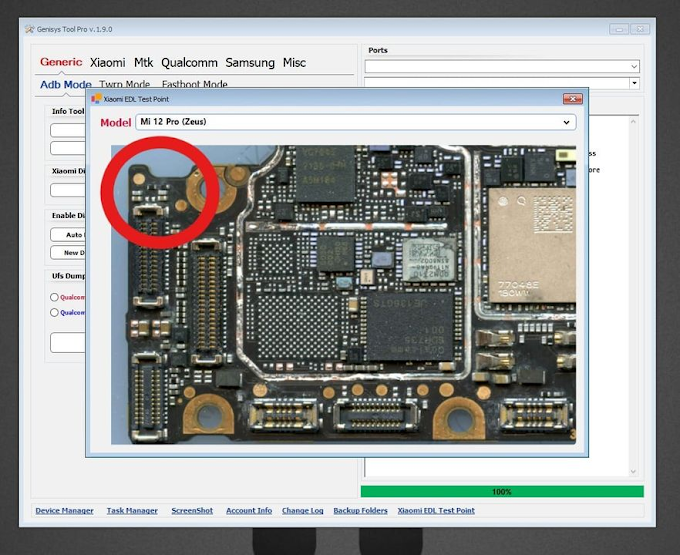Viewport: 680px width, 555px height.
Task: Select the Fastboot Mode sub-tab
Action: pyautogui.click(x=195, y=84)
